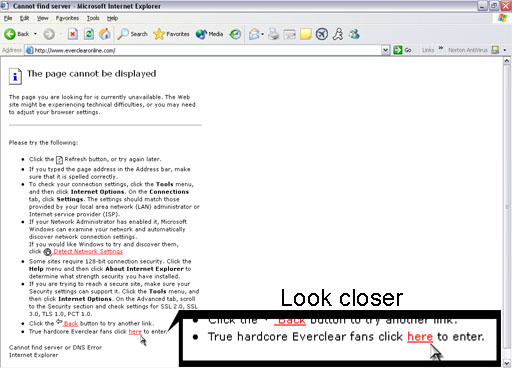Expand the Back button history arrow
This screenshot has width=512, height=368.
click(35, 34)
